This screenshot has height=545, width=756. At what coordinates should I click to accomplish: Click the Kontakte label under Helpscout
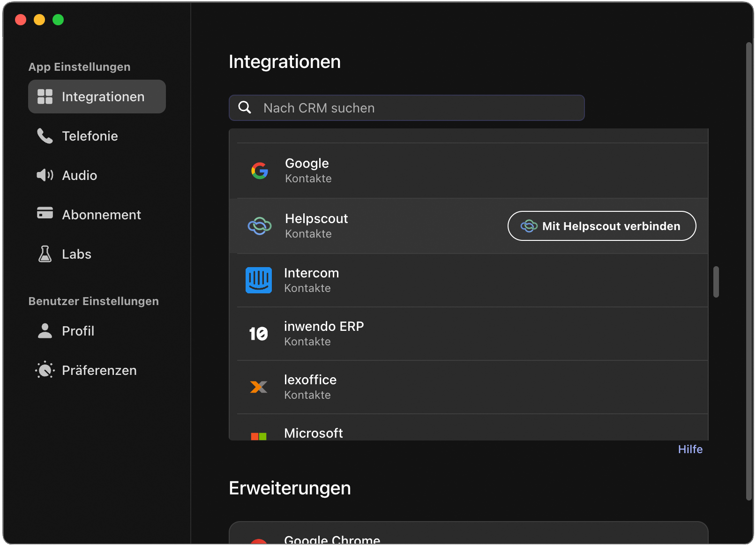point(308,234)
